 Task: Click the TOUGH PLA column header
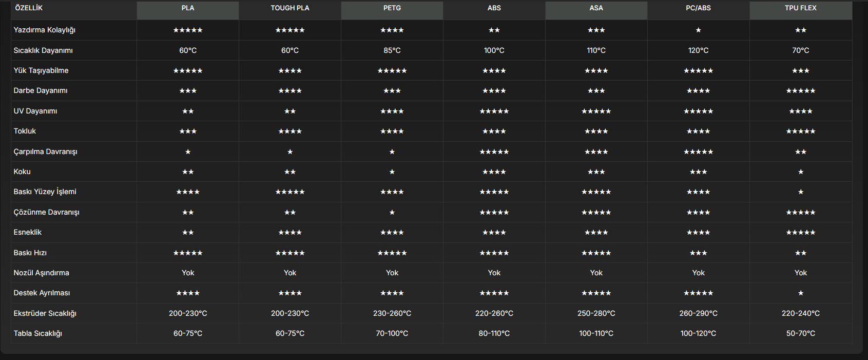(x=290, y=8)
